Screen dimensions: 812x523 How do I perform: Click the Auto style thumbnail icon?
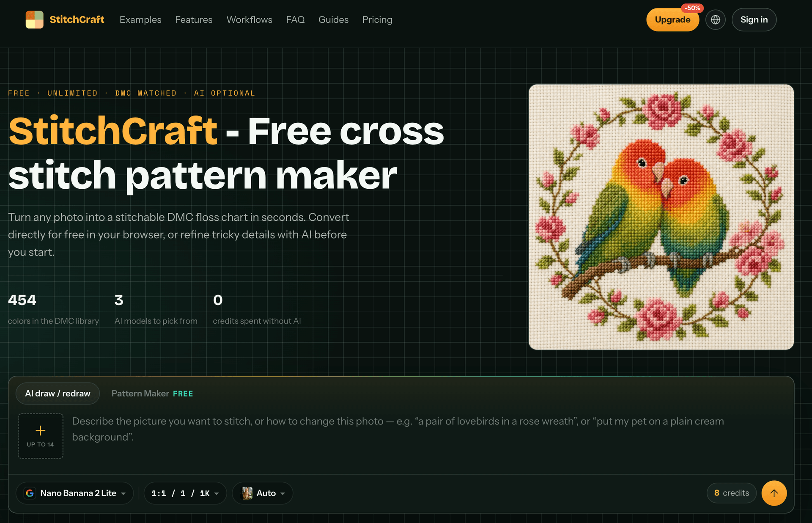tap(247, 493)
